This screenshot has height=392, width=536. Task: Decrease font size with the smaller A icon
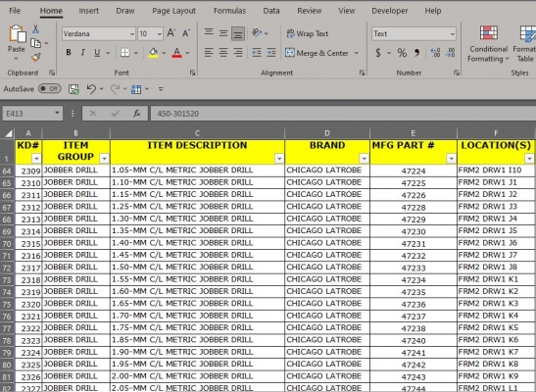(x=186, y=33)
